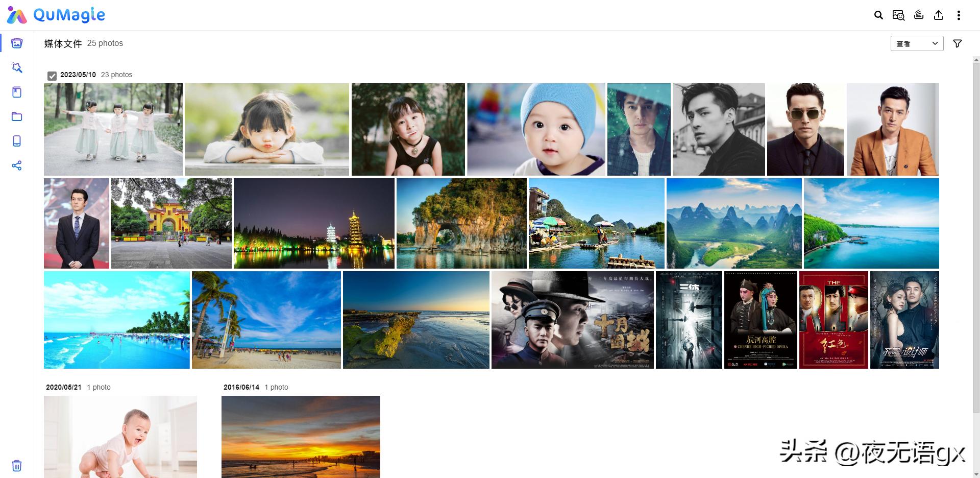Screen dimensions: 980x478
Task: Open background tasks stack icon
Action: pos(919,15)
